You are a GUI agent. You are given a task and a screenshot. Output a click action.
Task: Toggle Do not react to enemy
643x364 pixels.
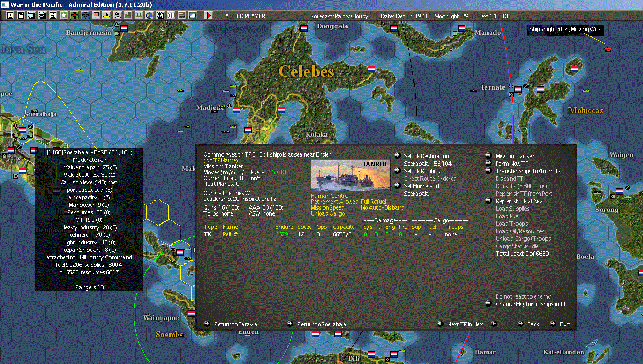(523, 296)
